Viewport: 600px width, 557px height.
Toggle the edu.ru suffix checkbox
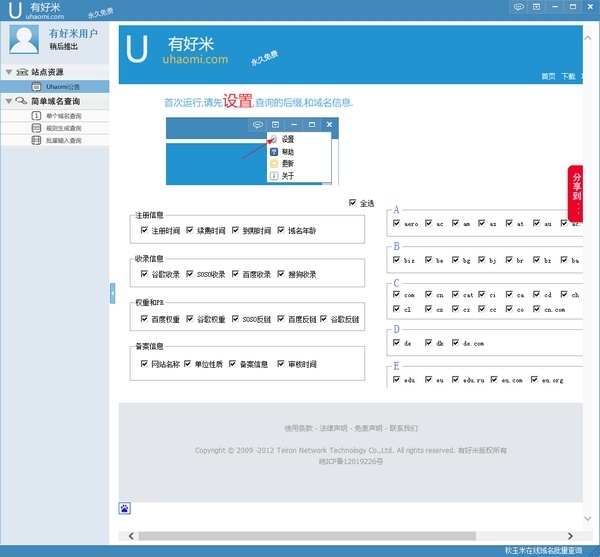point(455,379)
